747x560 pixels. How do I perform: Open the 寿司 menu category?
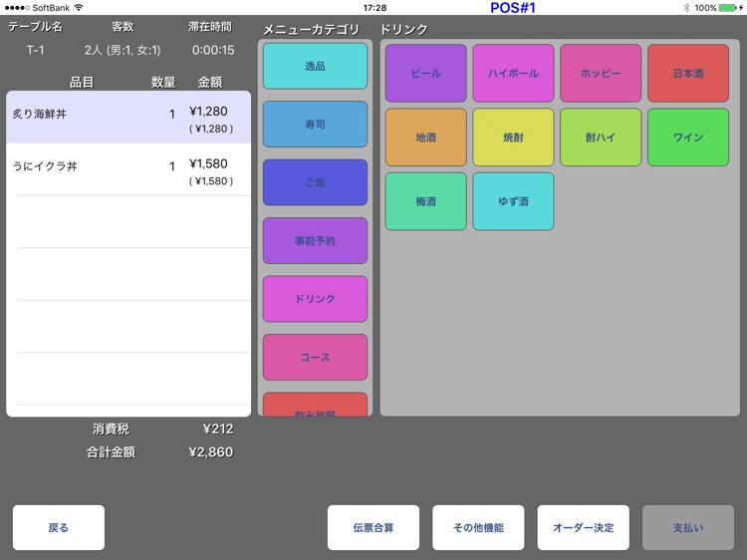(315, 125)
